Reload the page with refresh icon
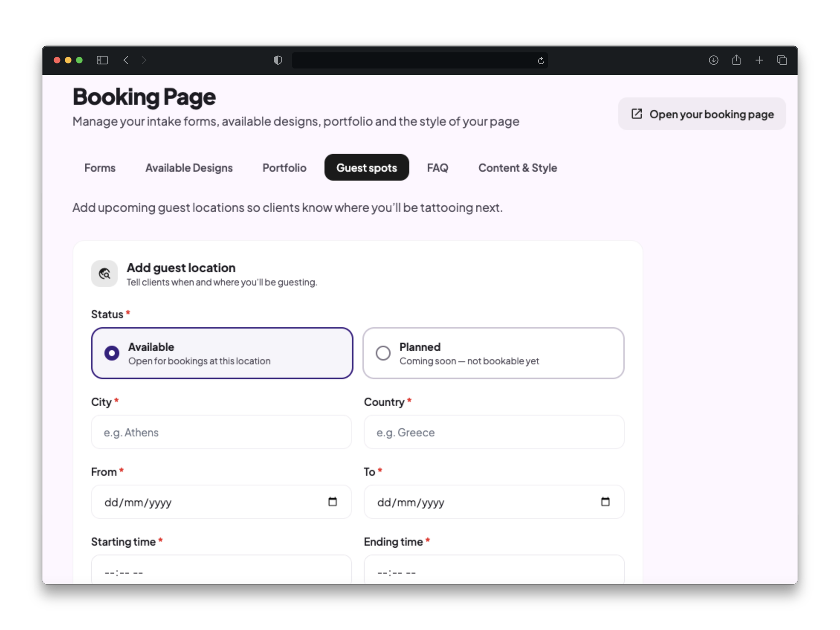 coord(541,60)
